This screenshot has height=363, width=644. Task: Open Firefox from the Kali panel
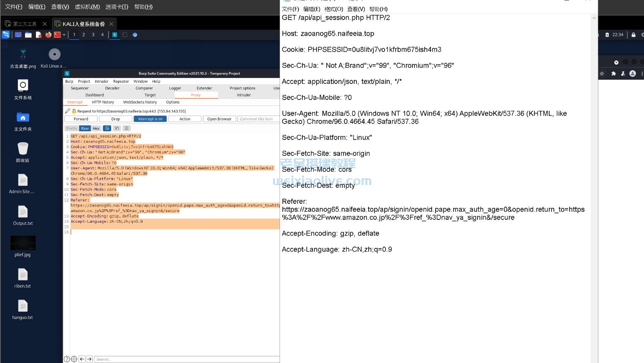click(x=48, y=35)
